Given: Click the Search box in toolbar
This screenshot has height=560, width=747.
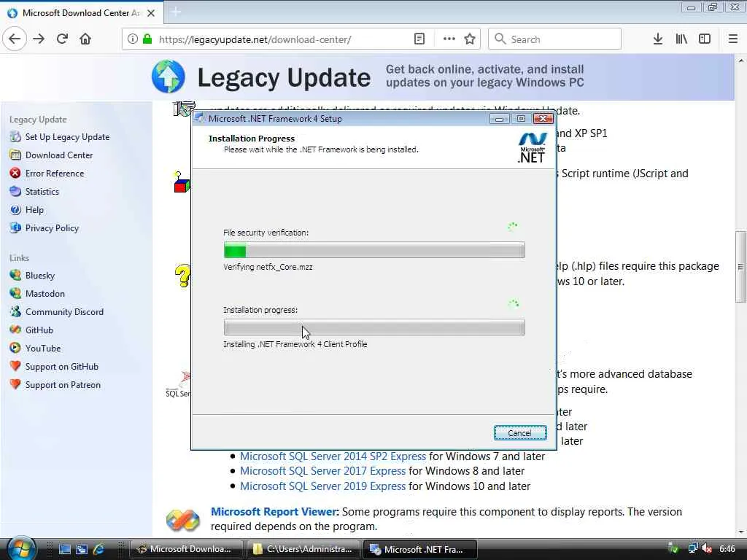Looking at the screenshot, I should point(554,39).
